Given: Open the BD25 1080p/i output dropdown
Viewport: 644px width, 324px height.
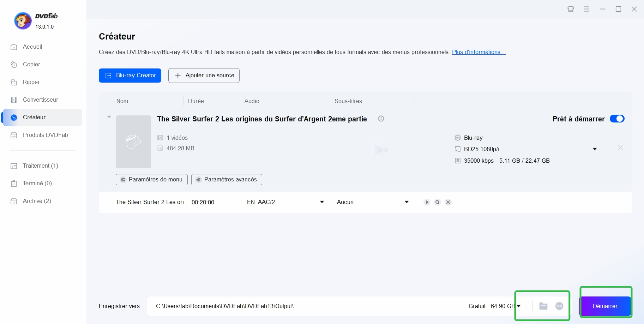Looking at the screenshot, I should [595, 149].
